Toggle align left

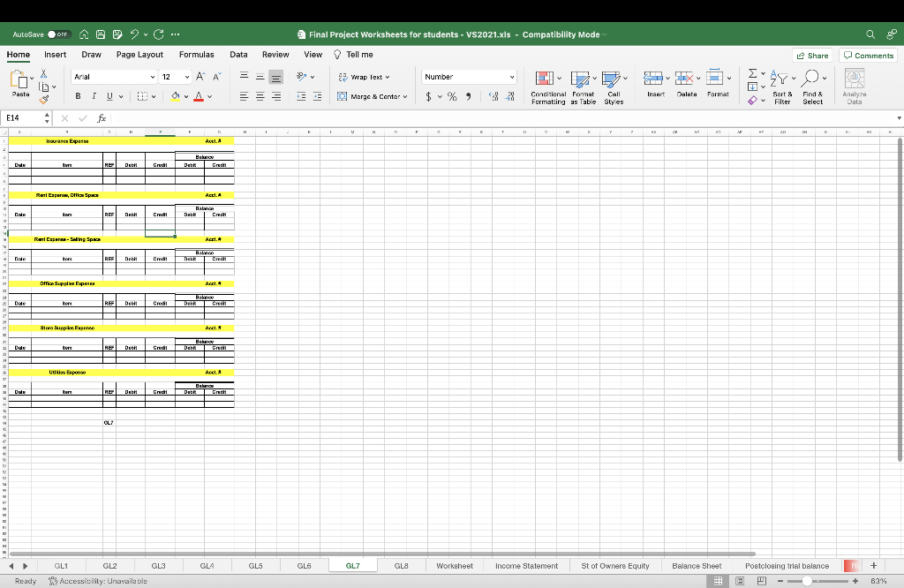click(244, 96)
